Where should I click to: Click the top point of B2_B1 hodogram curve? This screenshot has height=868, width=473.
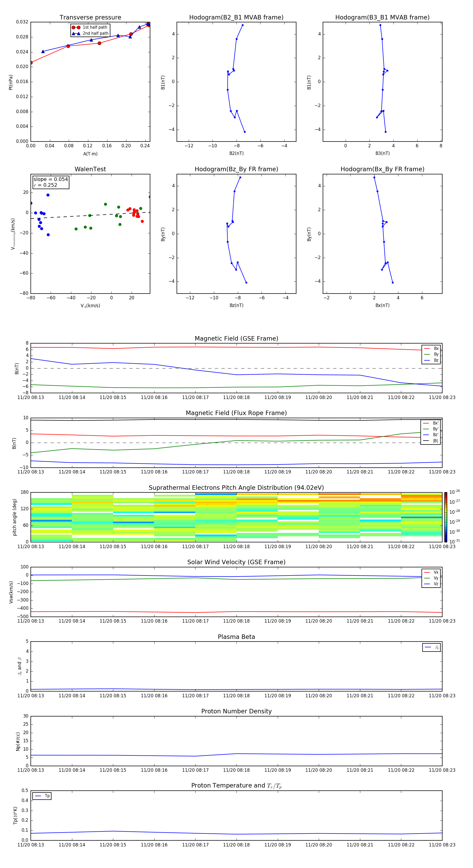tap(242, 25)
